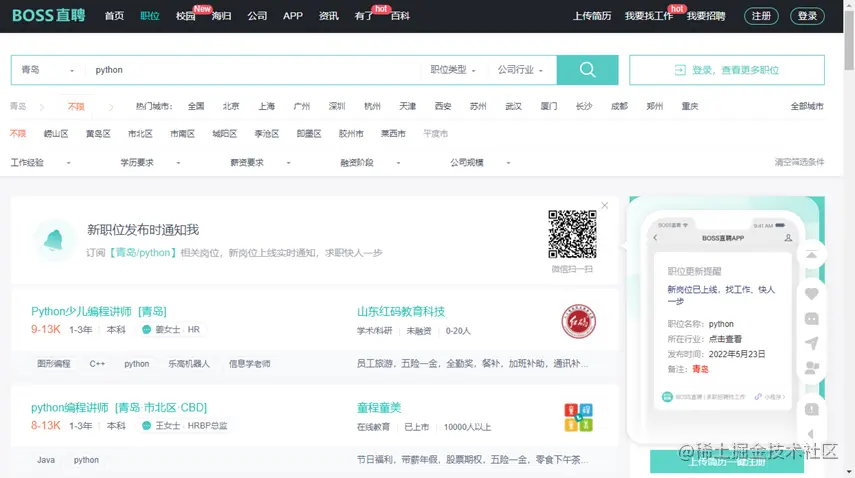Select district 崂山区
The height and width of the screenshot is (478, 855).
[x=56, y=134]
